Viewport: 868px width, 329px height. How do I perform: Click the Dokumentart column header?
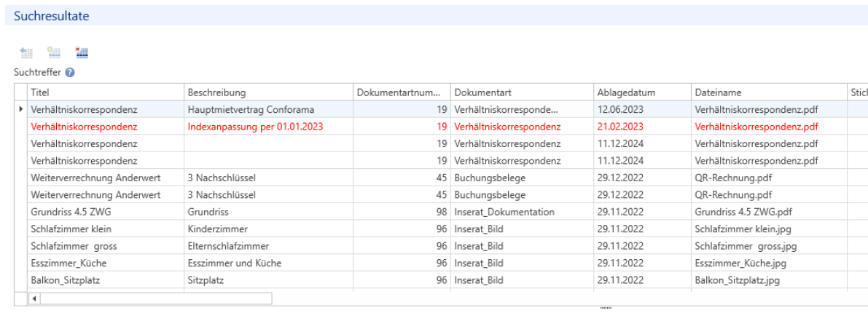pos(522,92)
